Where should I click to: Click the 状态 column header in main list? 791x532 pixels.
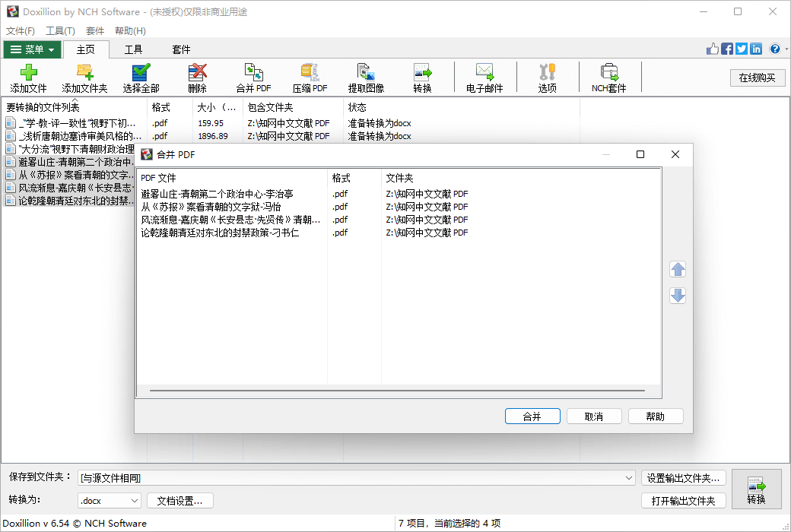click(462, 107)
